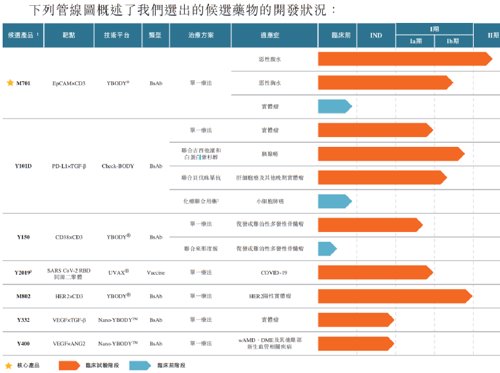This screenshot has height=373, width=500.
Task: Click the Vaccine type label
Action: coord(156,273)
